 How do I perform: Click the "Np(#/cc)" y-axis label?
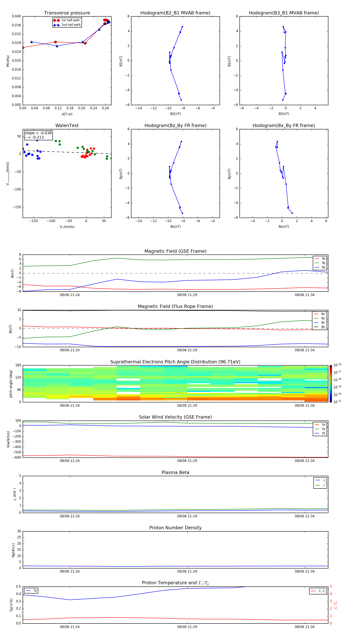[13, 550]
